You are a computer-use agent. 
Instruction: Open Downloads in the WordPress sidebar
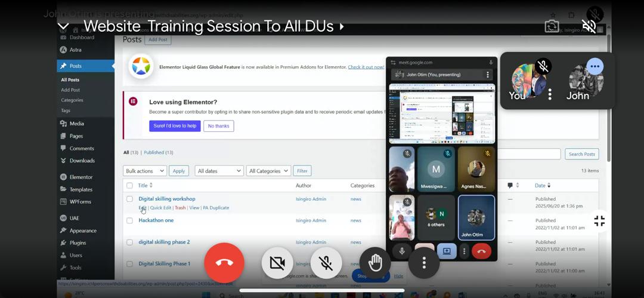(82, 161)
